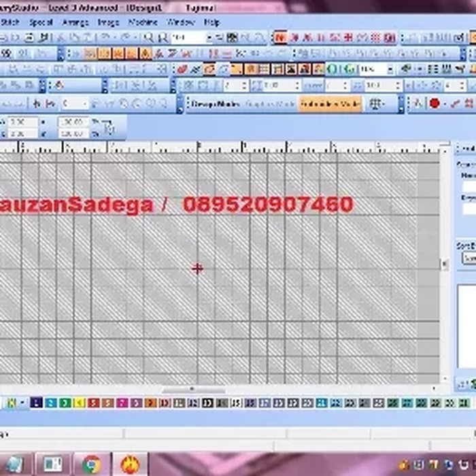Viewport: 476px width, 476px height.
Task: Open the Help menu
Action: click(212, 22)
